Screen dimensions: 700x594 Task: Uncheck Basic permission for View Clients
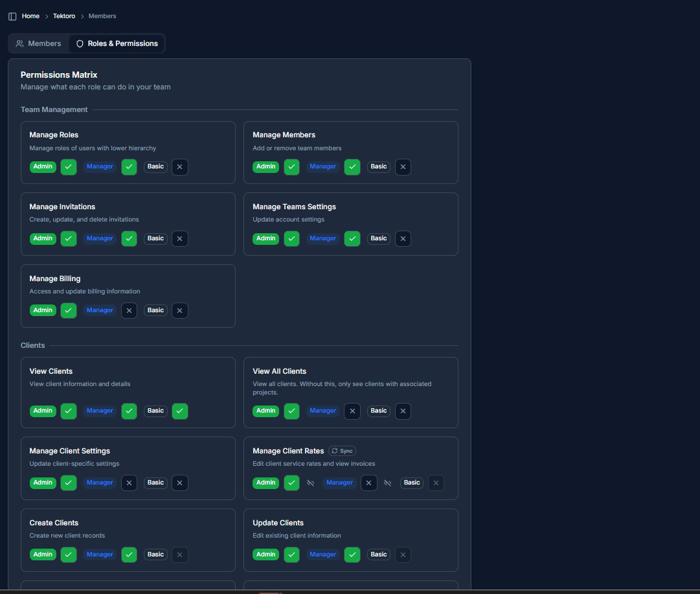pyautogui.click(x=180, y=411)
